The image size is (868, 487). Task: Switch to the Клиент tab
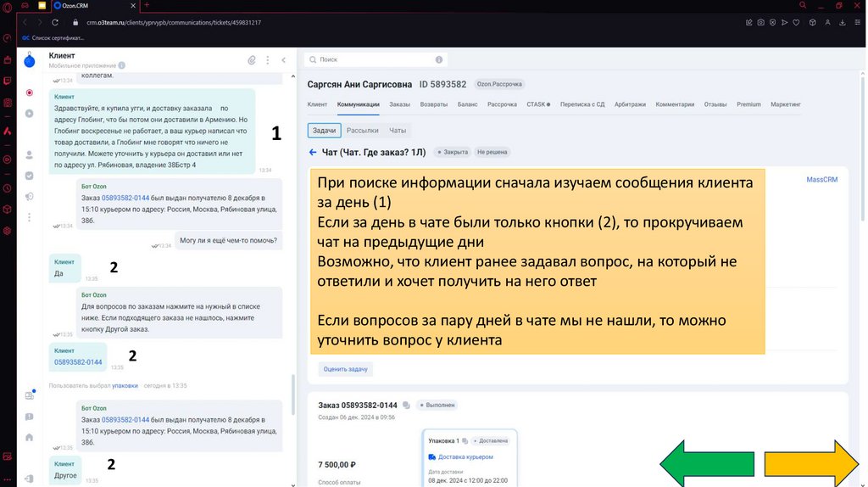tap(317, 104)
